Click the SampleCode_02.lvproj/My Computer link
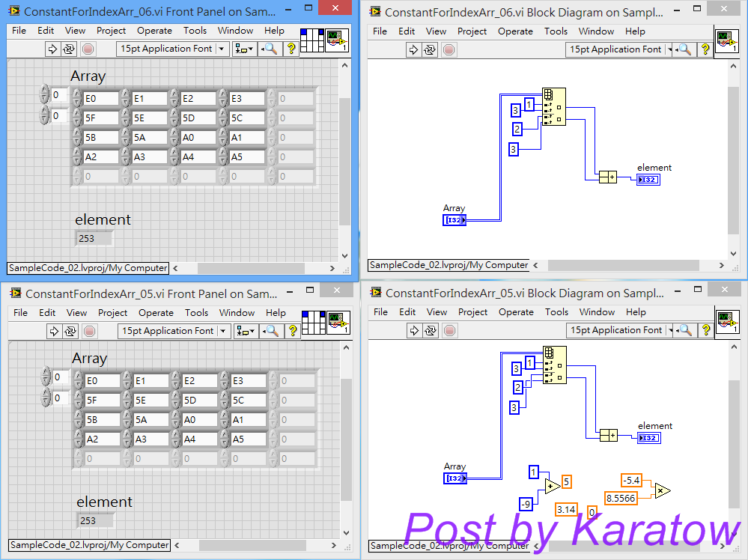This screenshot has width=748, height=560. pos(87,267)
